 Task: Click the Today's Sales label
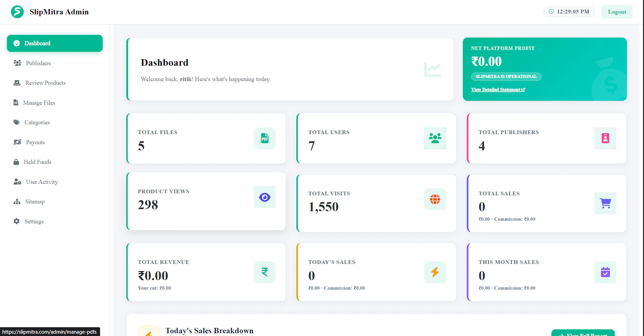(x=332, y=262)
